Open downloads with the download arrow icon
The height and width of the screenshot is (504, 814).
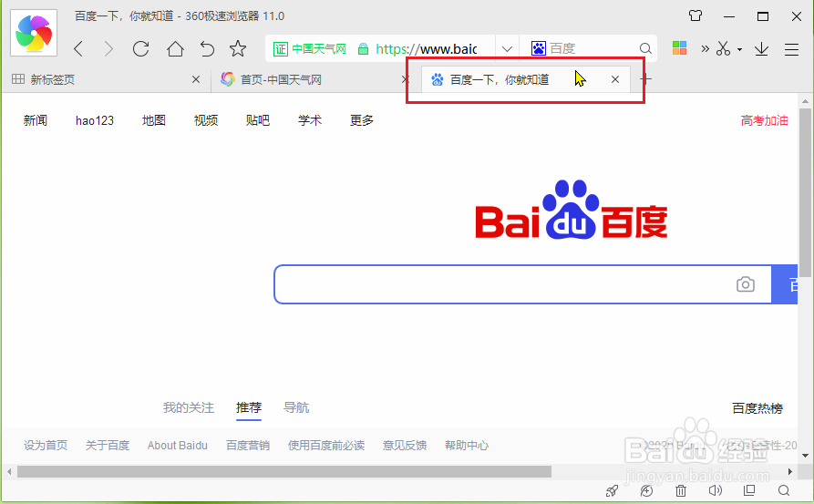point(761,49)
